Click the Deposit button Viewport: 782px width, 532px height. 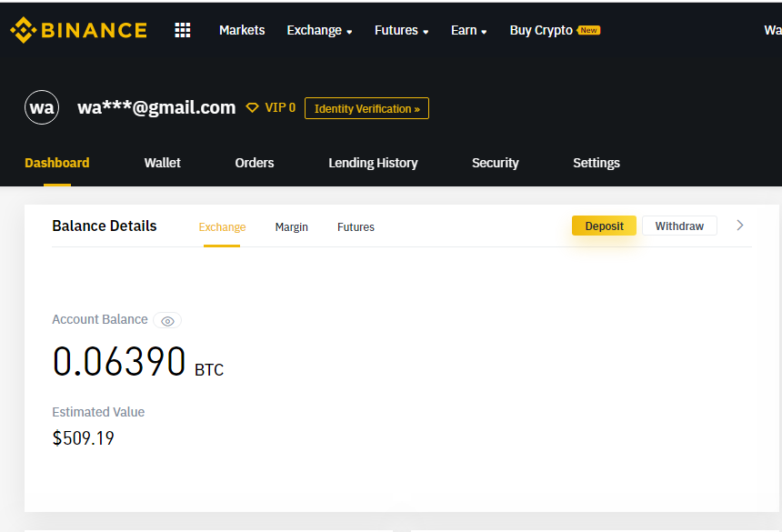604,226
